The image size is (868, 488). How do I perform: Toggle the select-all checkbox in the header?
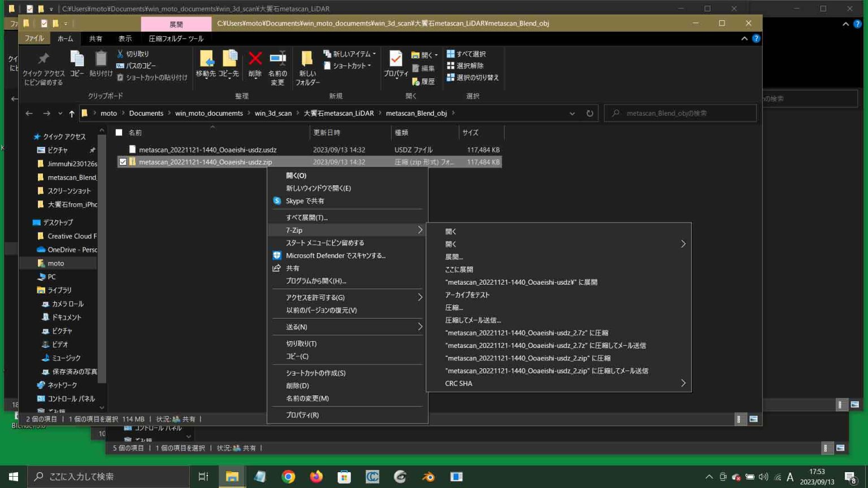pos(119,132)
